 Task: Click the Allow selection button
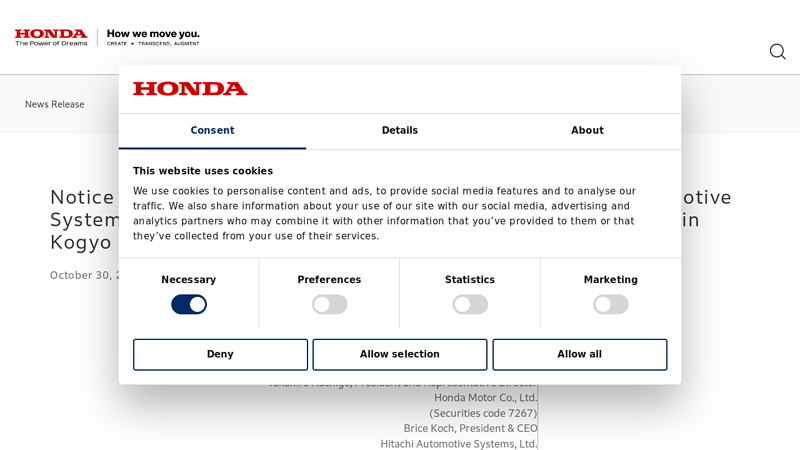click(400, 355)
